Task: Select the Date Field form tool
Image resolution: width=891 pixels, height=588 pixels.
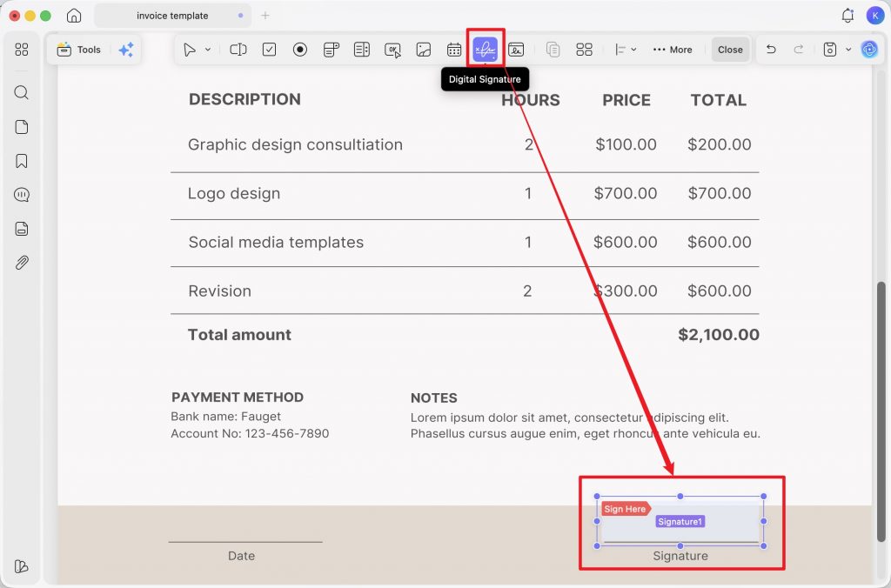Action: point(454,50)
